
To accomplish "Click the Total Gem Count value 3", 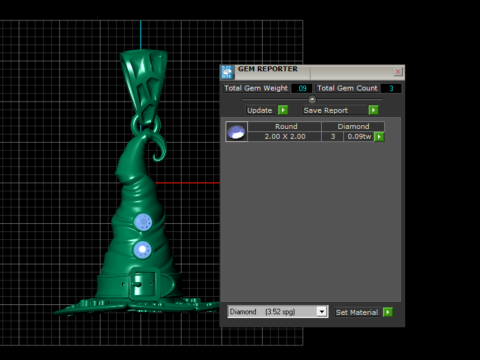I will tap(391, 88).
